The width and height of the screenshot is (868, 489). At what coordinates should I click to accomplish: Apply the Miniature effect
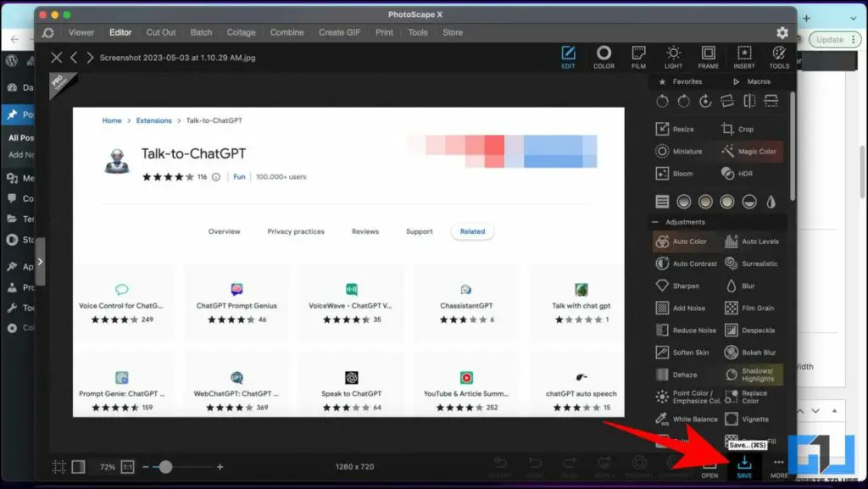[679, 151]
